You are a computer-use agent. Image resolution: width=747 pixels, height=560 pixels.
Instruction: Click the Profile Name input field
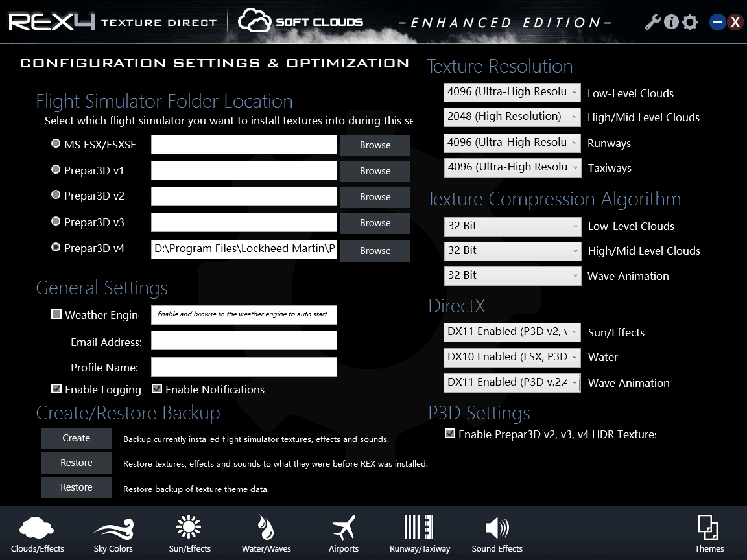coord(244,367)
